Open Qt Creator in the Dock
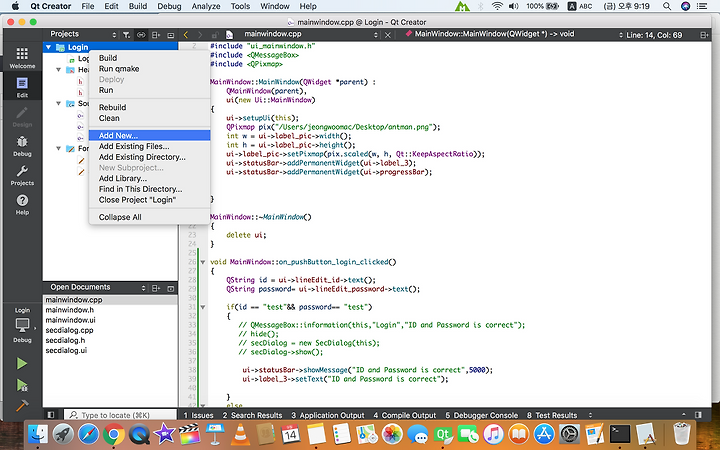720x450 pixels. [x=443, y=433]
